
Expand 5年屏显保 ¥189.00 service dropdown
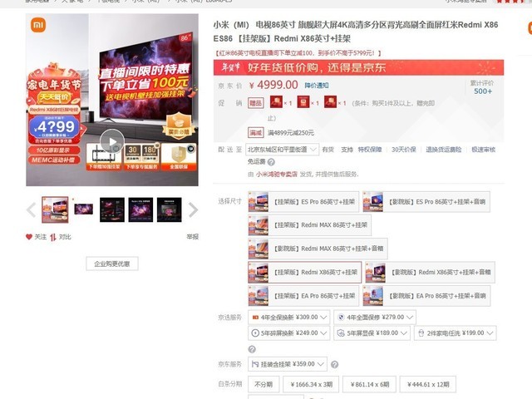coord(372,333)
